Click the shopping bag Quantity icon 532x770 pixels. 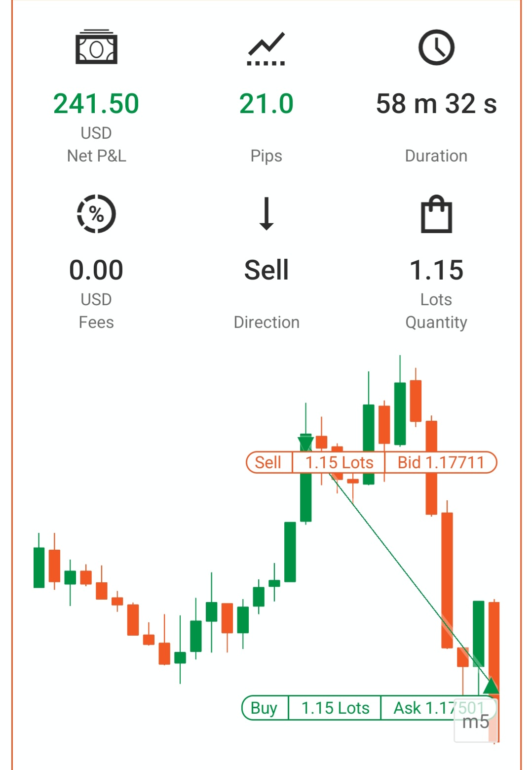[x=436, y=214]
